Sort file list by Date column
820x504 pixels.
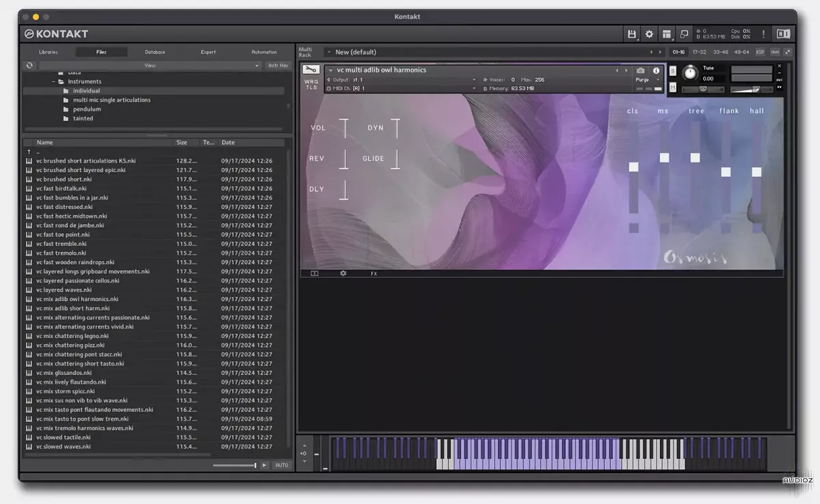point(251,143)
